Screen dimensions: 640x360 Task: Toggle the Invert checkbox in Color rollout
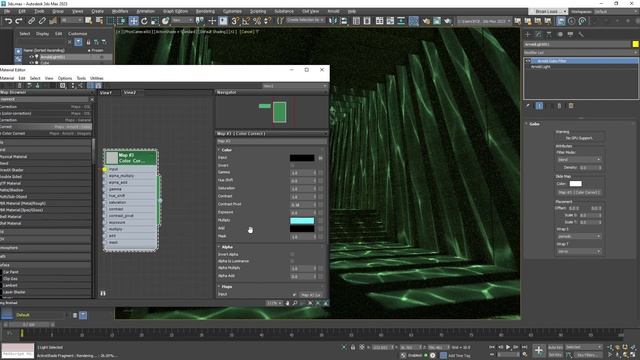[x=292, y=165]
